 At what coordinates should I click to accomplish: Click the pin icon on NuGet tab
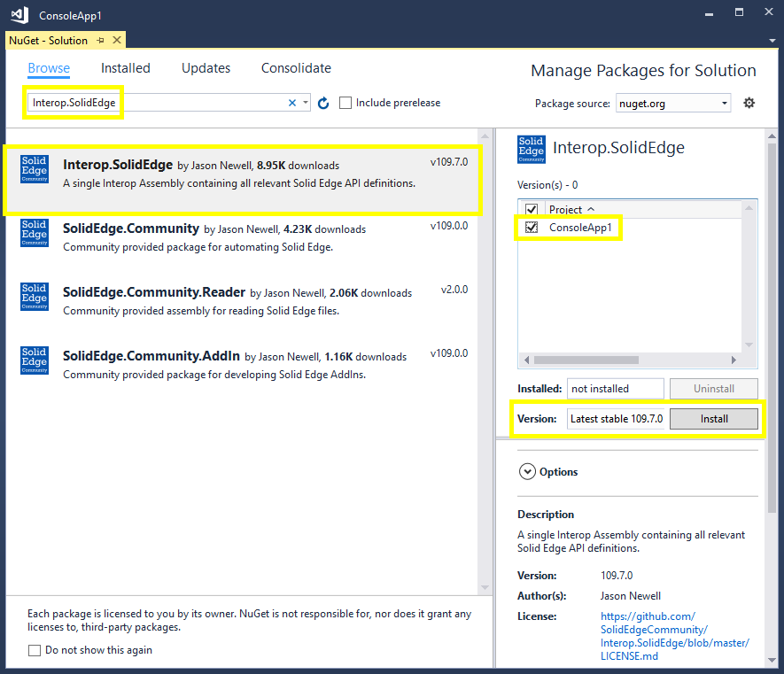100,41
